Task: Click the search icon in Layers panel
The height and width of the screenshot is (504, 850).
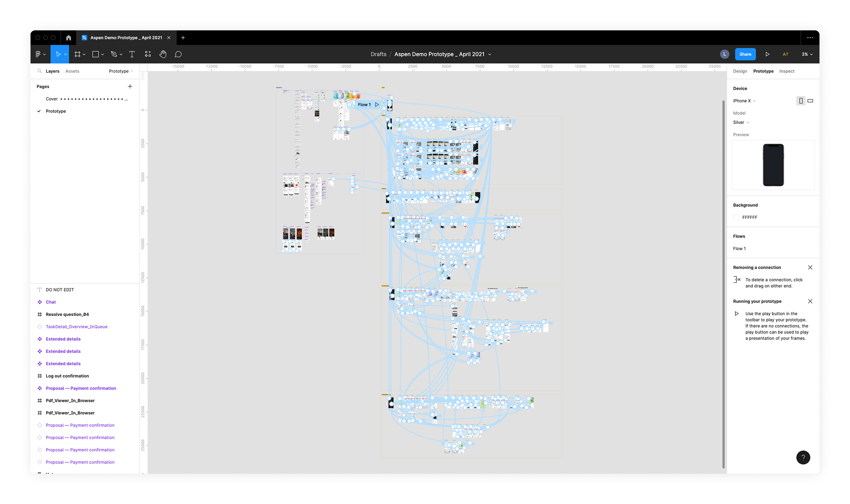Action: (x=39, y=71)
